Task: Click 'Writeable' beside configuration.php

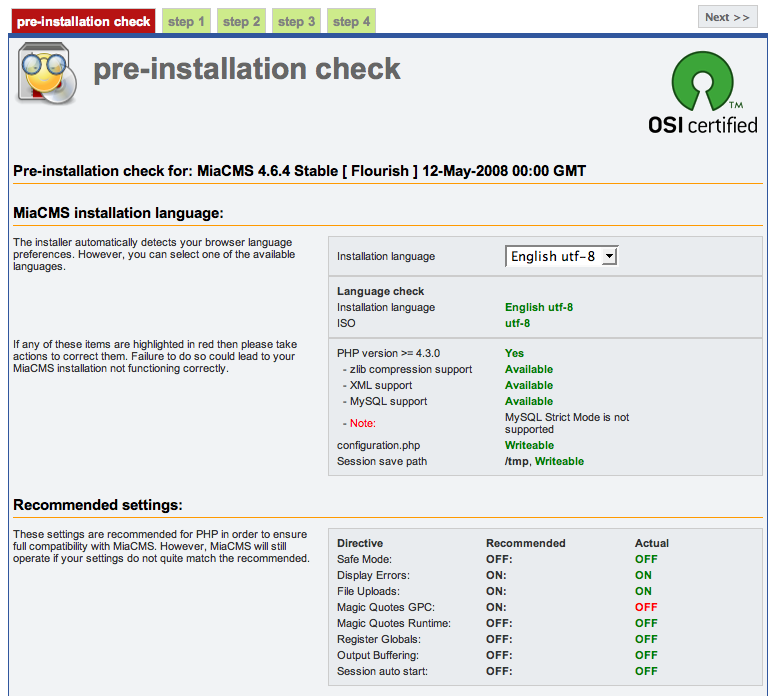Action: tap(530, 445)
